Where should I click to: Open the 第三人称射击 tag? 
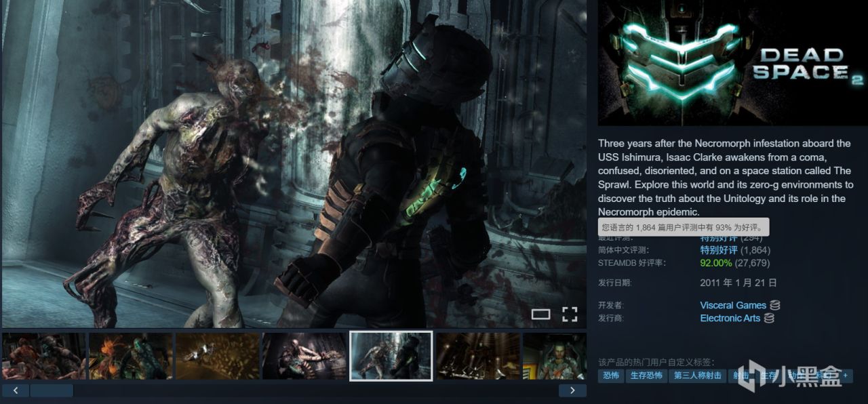(698, 376)
